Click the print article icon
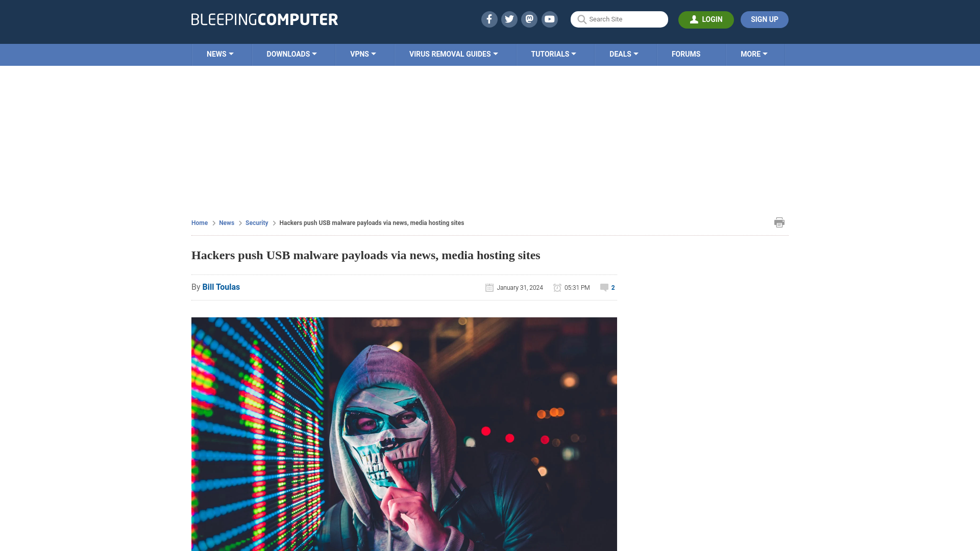This screenshot has height=551, width=980. pos(779,222)
